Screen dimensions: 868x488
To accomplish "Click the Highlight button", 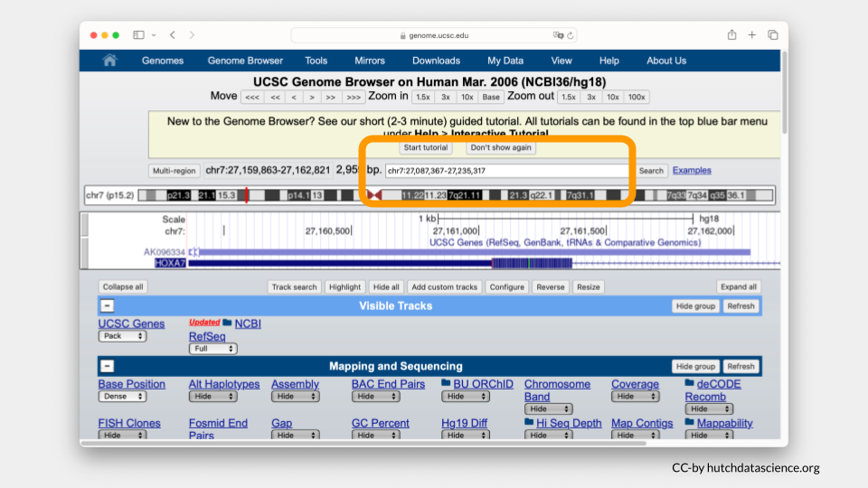I will [x=344, y=286].
